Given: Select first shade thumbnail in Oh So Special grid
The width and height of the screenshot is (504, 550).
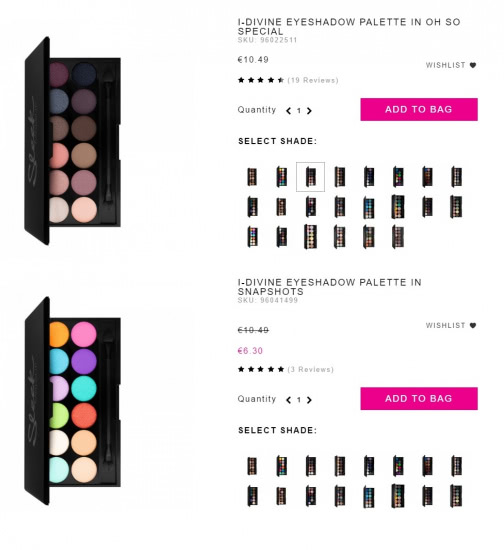Looking at the screenshot, I should point(252,177).
